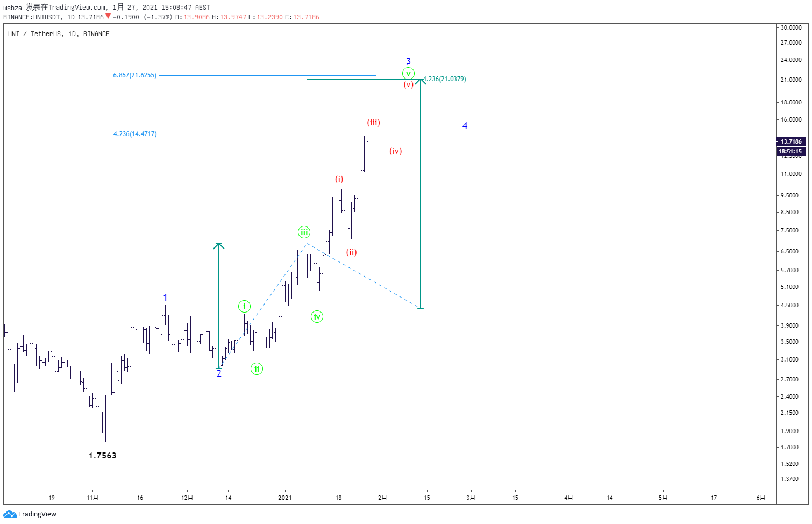Select the 4.236(21.0379) projection label
The height and width of the screenshot is (524, 812).
445,79
